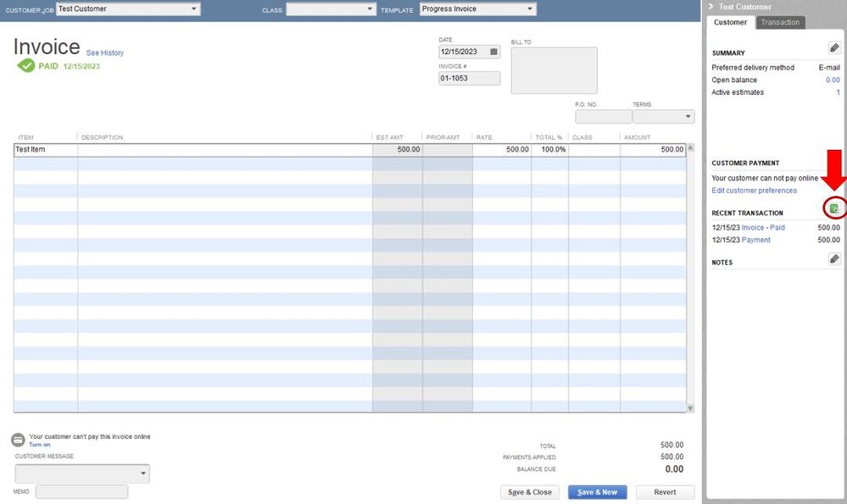
Task: Click Edit customer preferences link
Action: [x=754, y=191]
